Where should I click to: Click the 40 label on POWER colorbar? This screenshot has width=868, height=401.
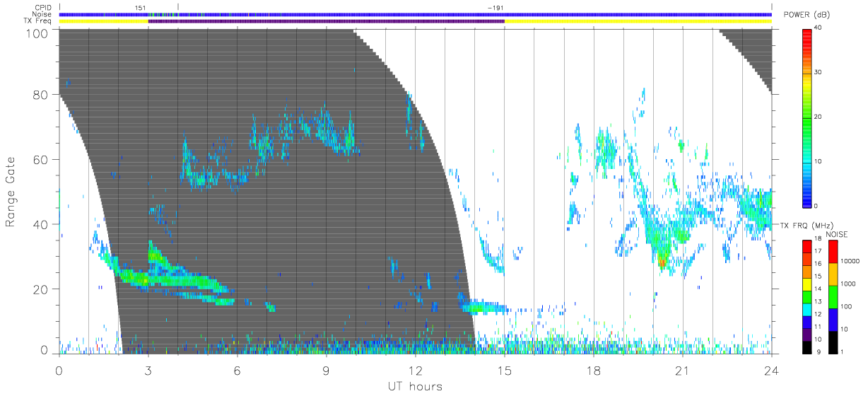click(x=819, y=28)
